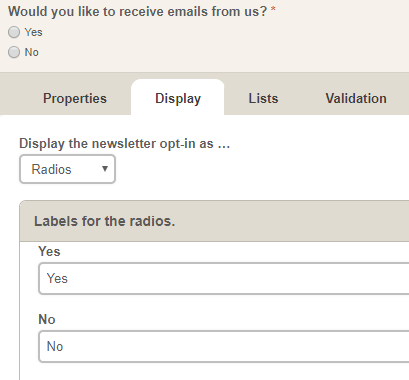The height and width of the screenshot is (380, 409).
Task: Click the Yes text beside first radio
Action: pyautogui.click(x=33, y=32)
